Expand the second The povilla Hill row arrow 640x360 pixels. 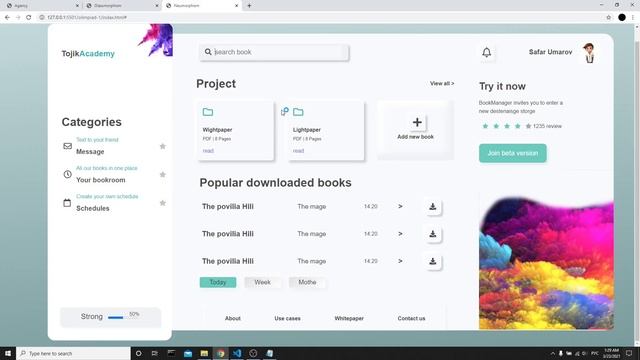coord(400,234)
